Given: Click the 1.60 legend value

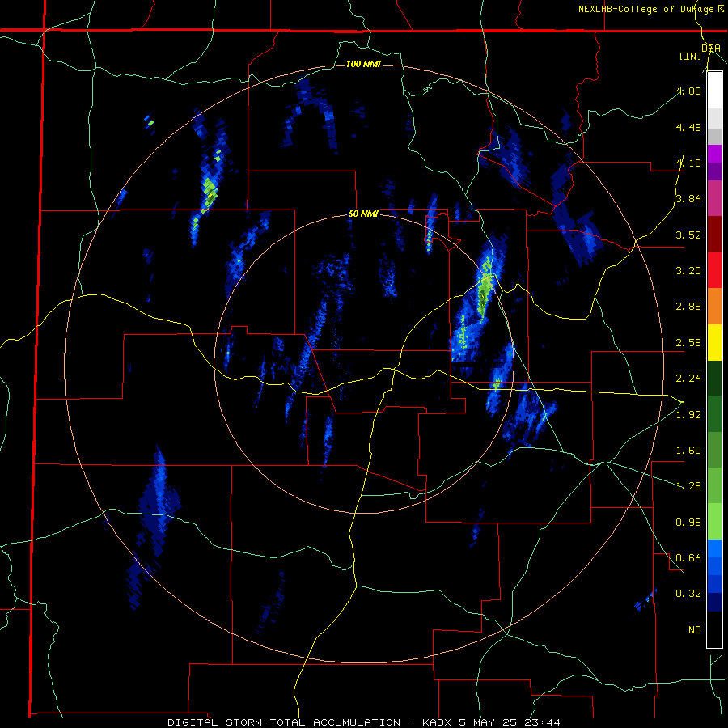Looking at the screenshot, I should [x=688, y=451].
